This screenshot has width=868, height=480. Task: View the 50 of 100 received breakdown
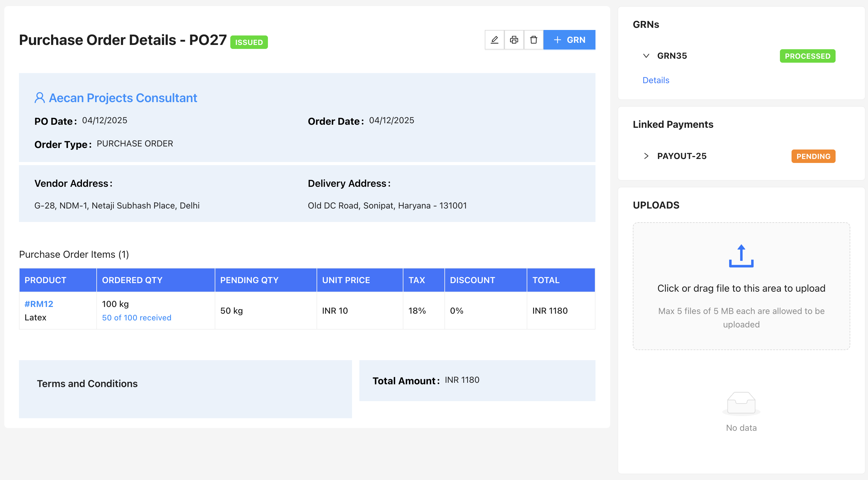[x=136, y=317]
